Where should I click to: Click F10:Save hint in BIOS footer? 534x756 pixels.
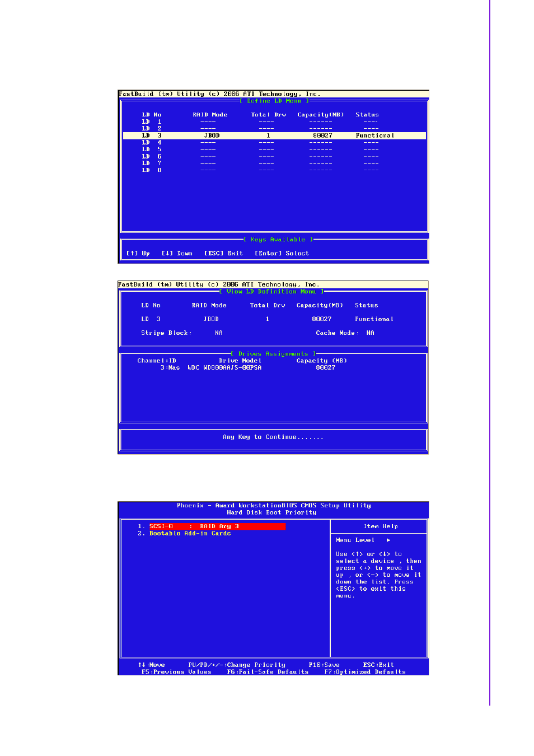point(324,665)
